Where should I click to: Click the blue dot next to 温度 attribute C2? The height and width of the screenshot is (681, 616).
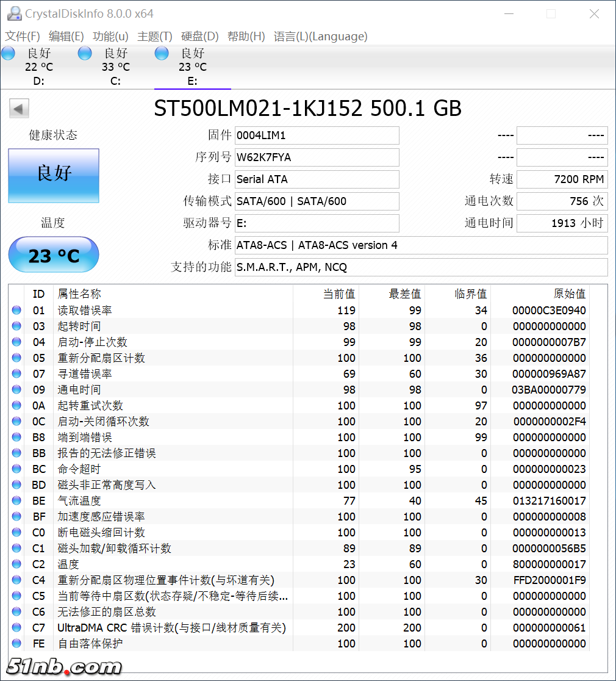point(16,564)
